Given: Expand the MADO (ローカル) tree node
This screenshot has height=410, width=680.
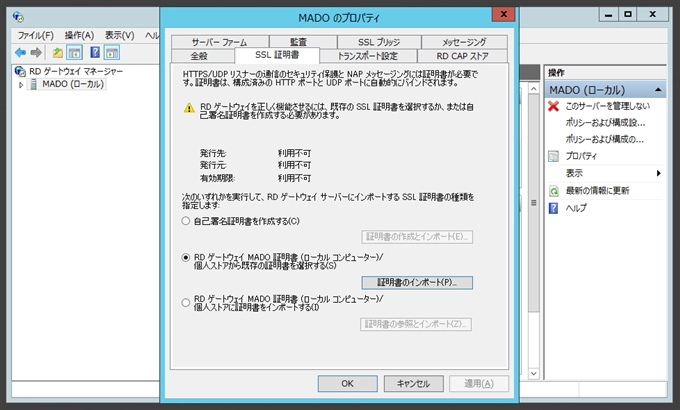Looking at the screenshot, I should [x=20, y=85].
